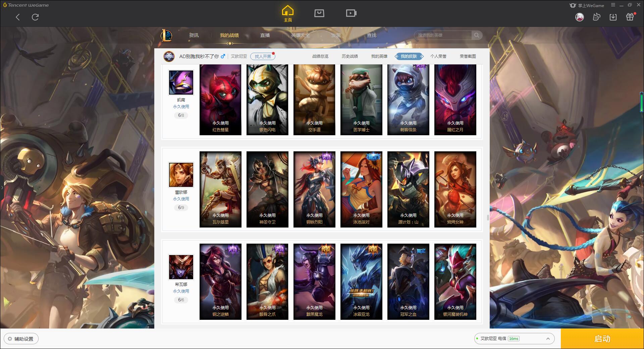Open the downloads icon
This screenshot has width=644, height=349.
pos(613,17)
